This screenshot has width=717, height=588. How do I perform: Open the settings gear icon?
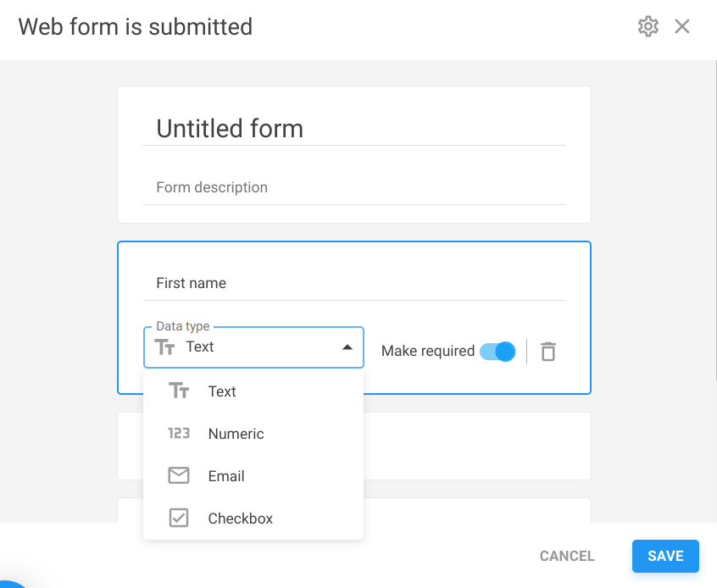pos(648,26)
